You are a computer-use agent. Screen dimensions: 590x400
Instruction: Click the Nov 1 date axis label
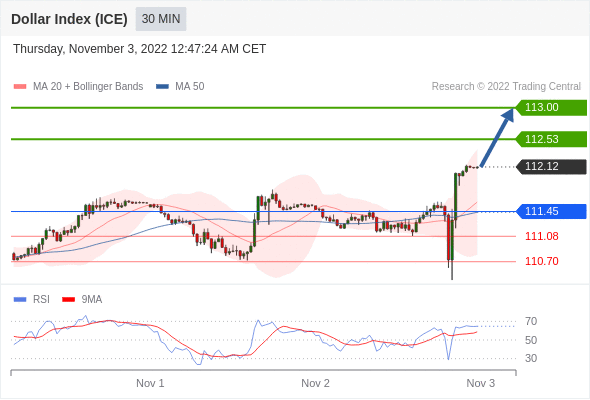(150, 383)
